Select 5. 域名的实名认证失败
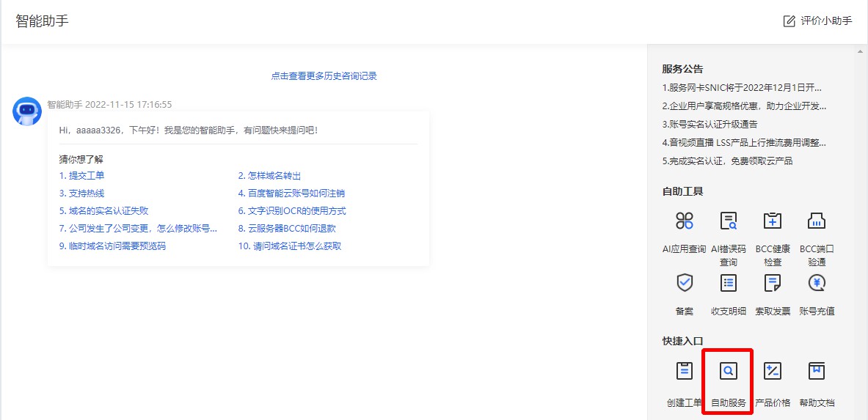Viewport: 868px width, 420px height. 103,211
